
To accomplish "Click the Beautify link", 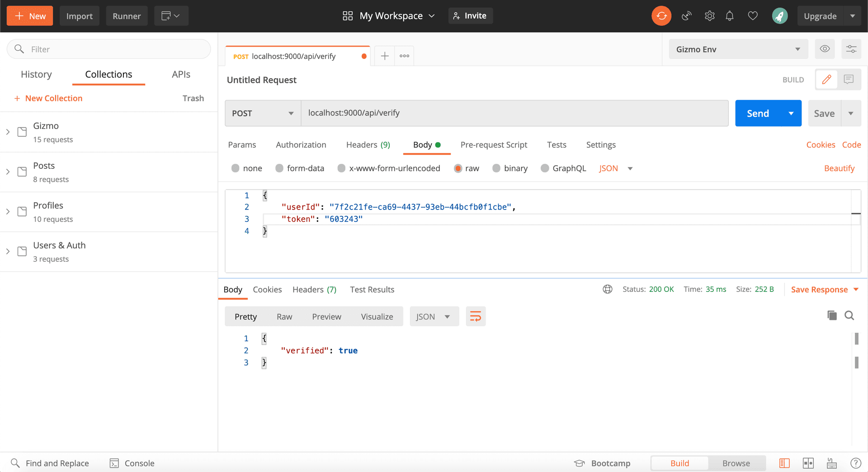I will [x=839, y=168].
